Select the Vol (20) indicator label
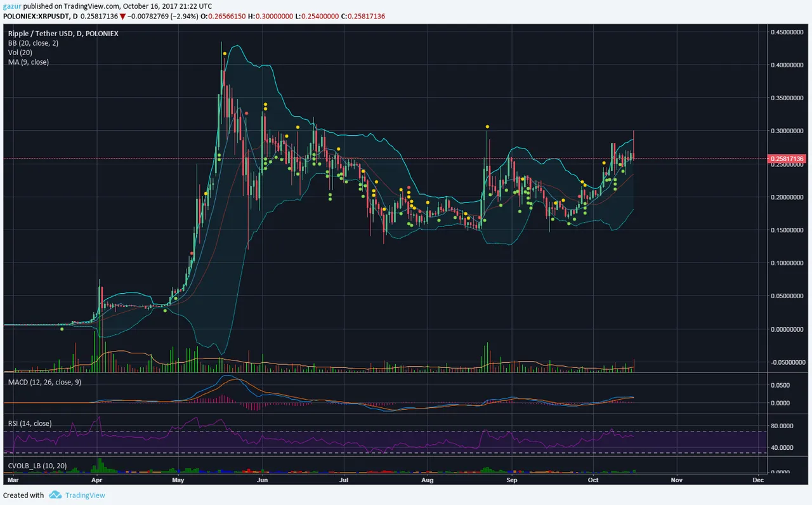The width and height of the screenshot is (812, 505). point(20,52)
